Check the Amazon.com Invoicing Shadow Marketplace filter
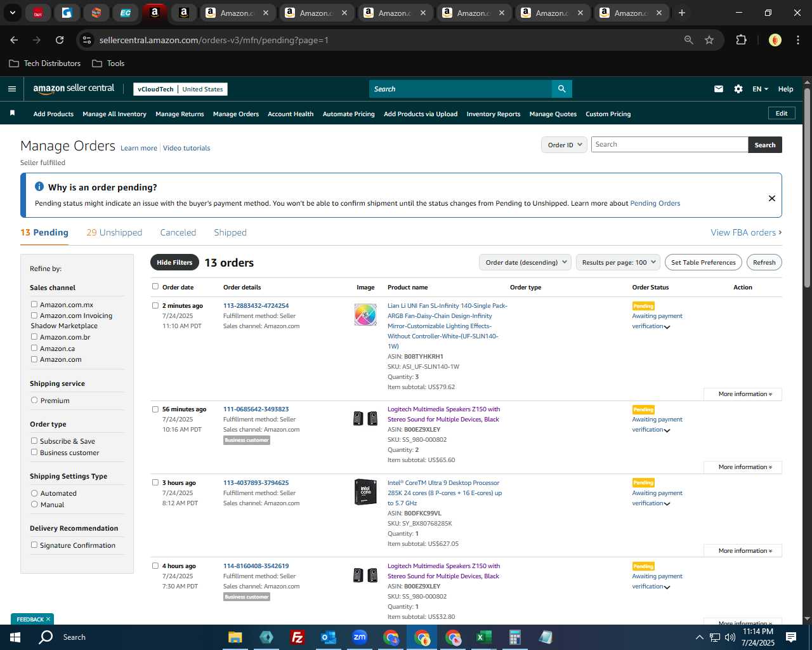Image resolution: width=812 pixels, height=650 pixels. (x=34, y=315)
